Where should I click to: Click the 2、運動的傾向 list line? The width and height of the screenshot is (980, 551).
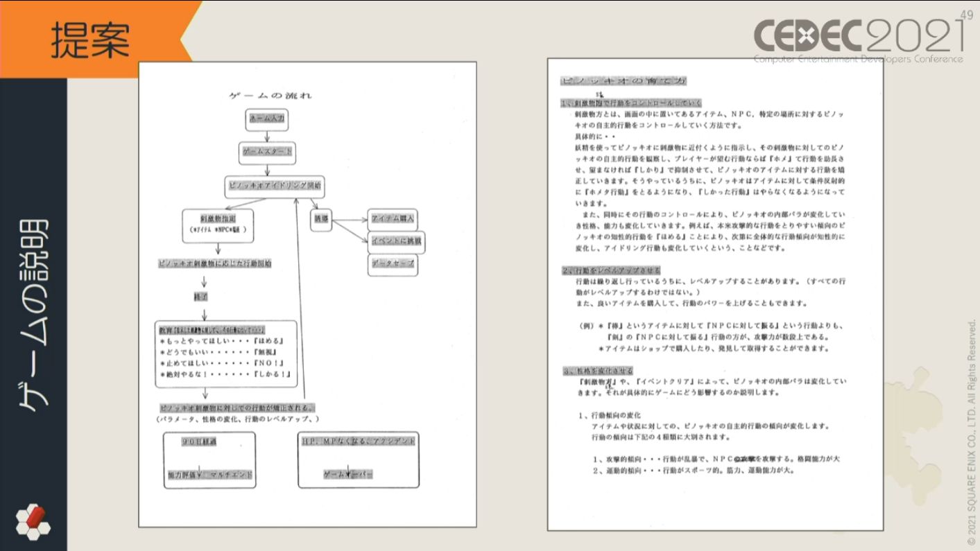point(693,471)
